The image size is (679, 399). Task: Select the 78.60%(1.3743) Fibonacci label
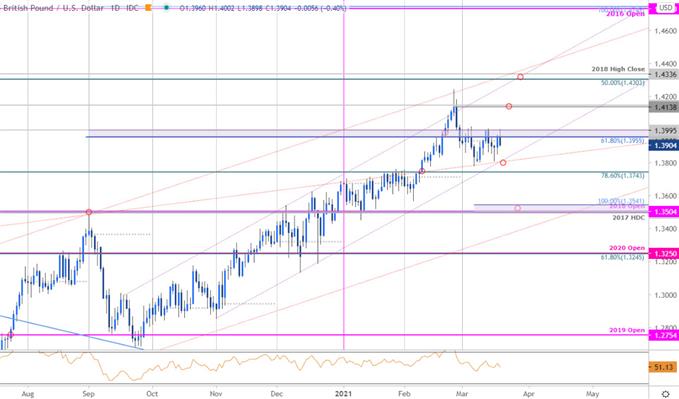[x=622, y=175]
